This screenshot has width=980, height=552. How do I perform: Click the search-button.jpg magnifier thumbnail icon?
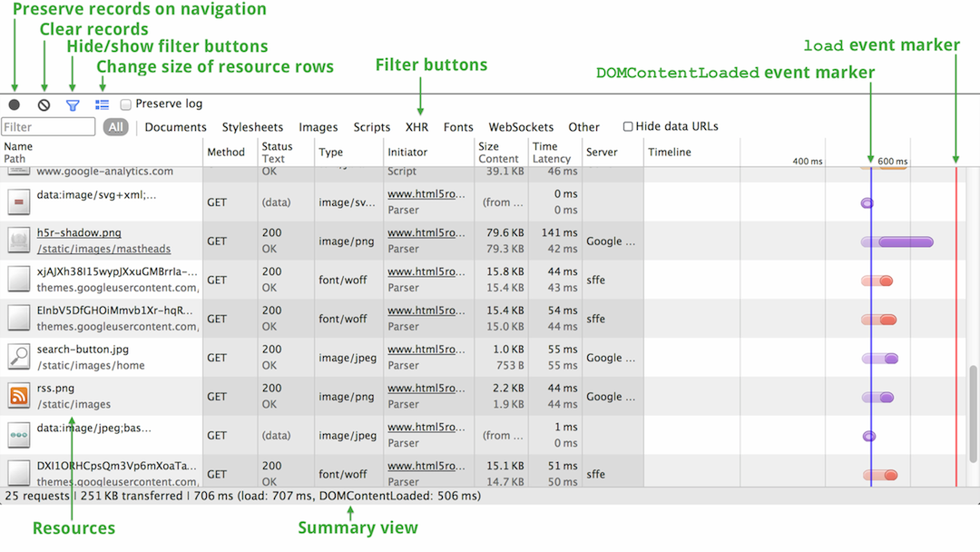(18, 357)
